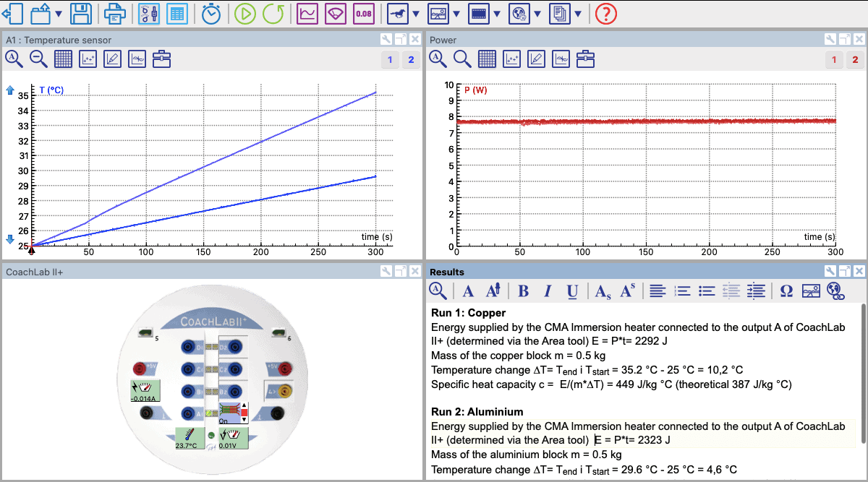Screen dimensions: 868x482
Task: Toggle run 2 in the Power graph
Action: click(855, 60)
